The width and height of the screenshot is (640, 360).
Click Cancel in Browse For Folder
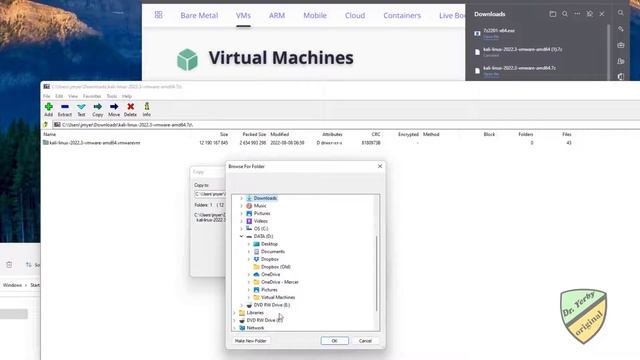point(365,341)
